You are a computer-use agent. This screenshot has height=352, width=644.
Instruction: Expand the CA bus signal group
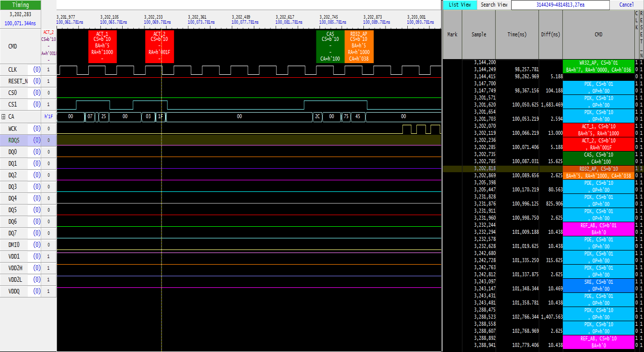pyautogui.click(x=4, y=116)
